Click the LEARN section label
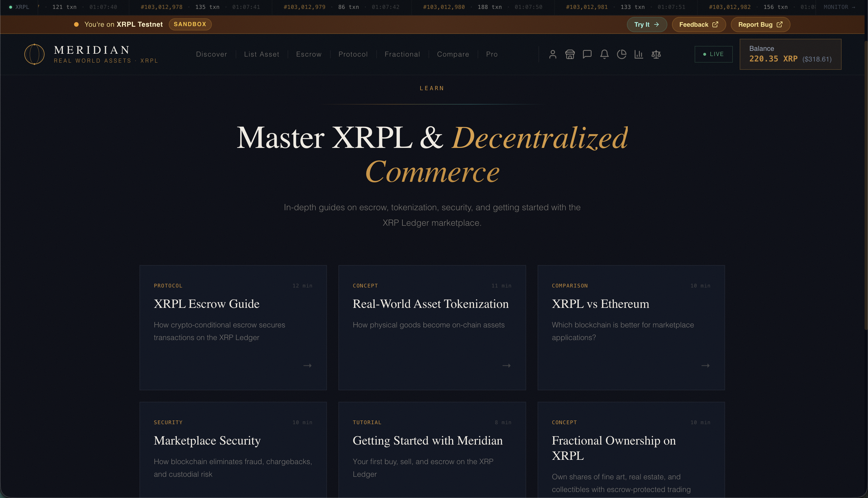The image size is (868, 498). point(432,88)
